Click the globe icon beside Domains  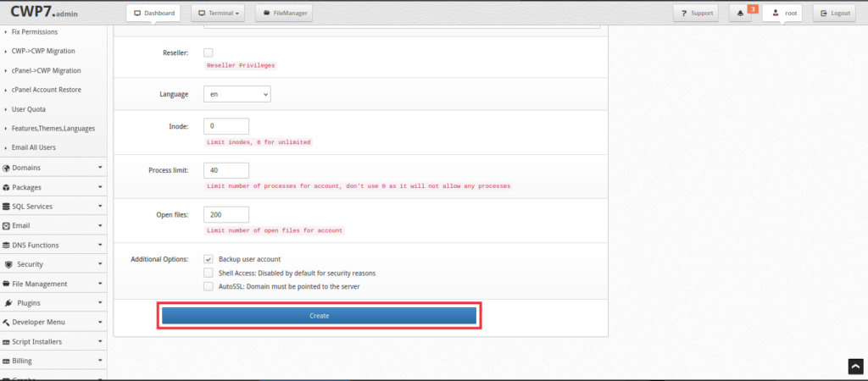tap(7, 168)
